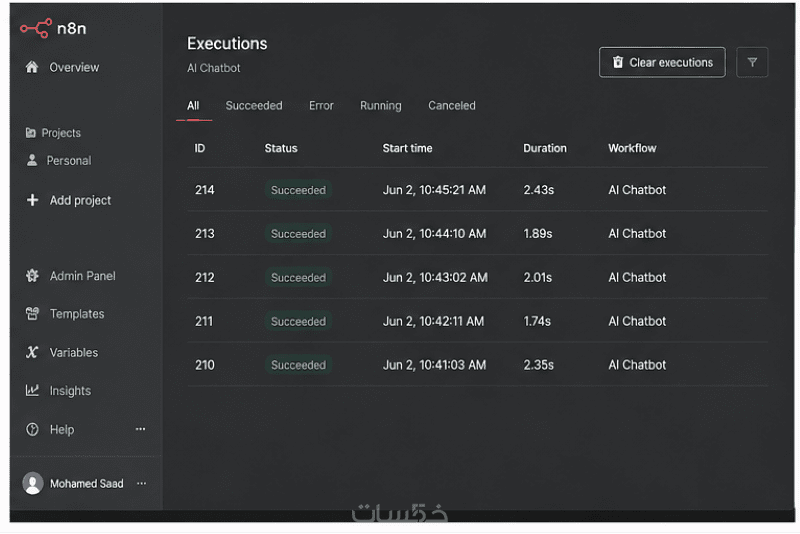Switch to the Error tab
Image resolution: width=800 pixels, height=534 pixels.
(321, 106)
